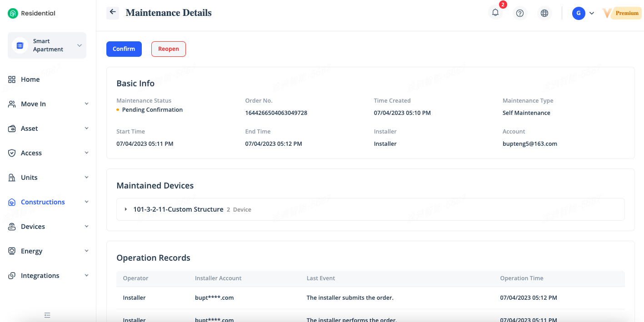
Task: Open the Smart Apartment project selector
Action: click(47, 45)
